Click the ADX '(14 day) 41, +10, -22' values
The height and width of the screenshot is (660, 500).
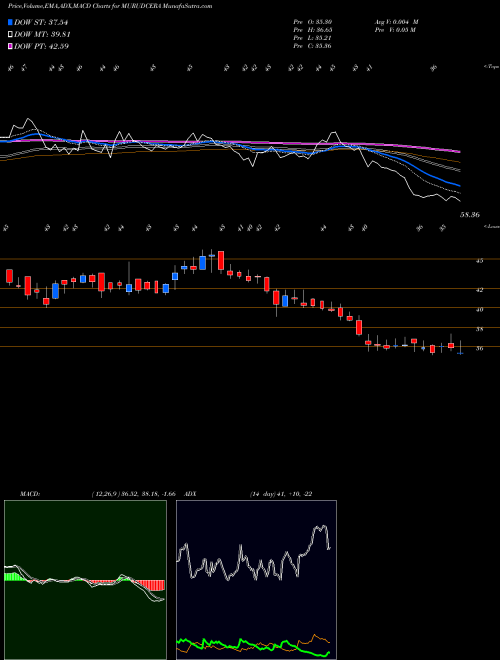click(281, 494)
